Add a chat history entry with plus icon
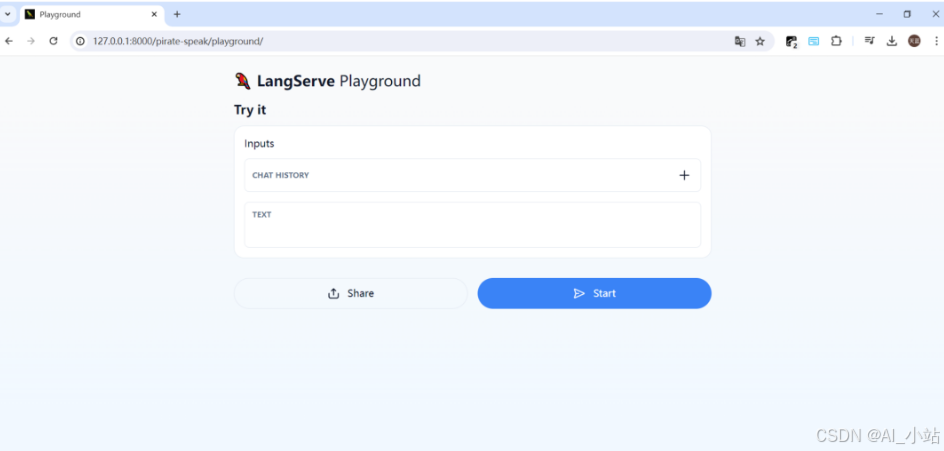This screenshot has width=944, height=451. [684, 175]
